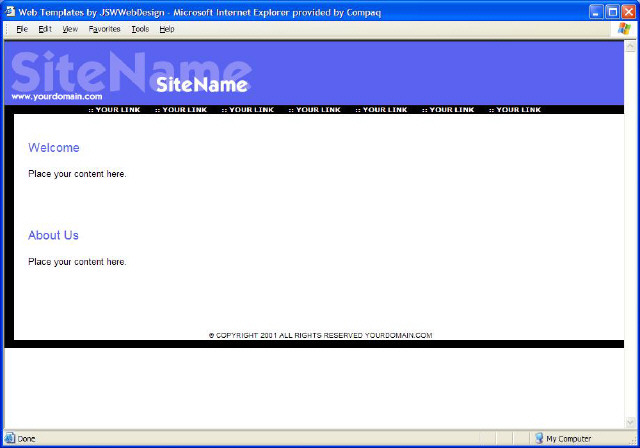Open the Edit menu
The width and height of the screenshot is (640, 448).
point(45,29)
